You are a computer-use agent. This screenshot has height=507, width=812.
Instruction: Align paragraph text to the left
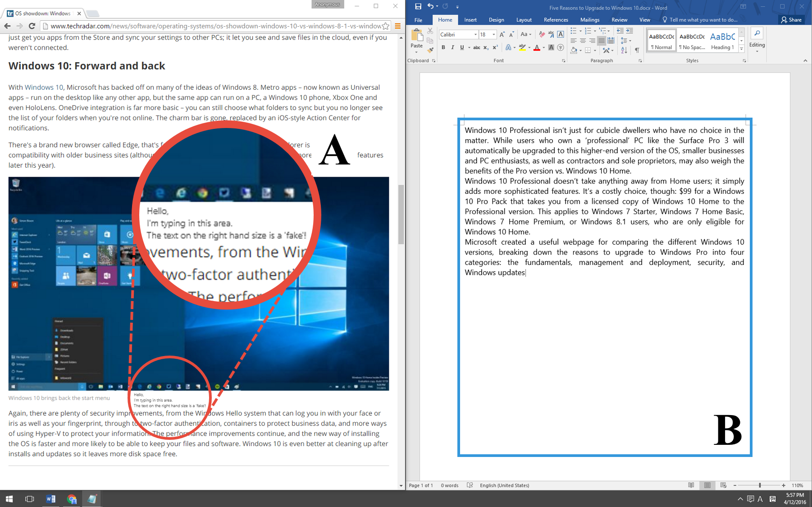(x=573, y=41)
